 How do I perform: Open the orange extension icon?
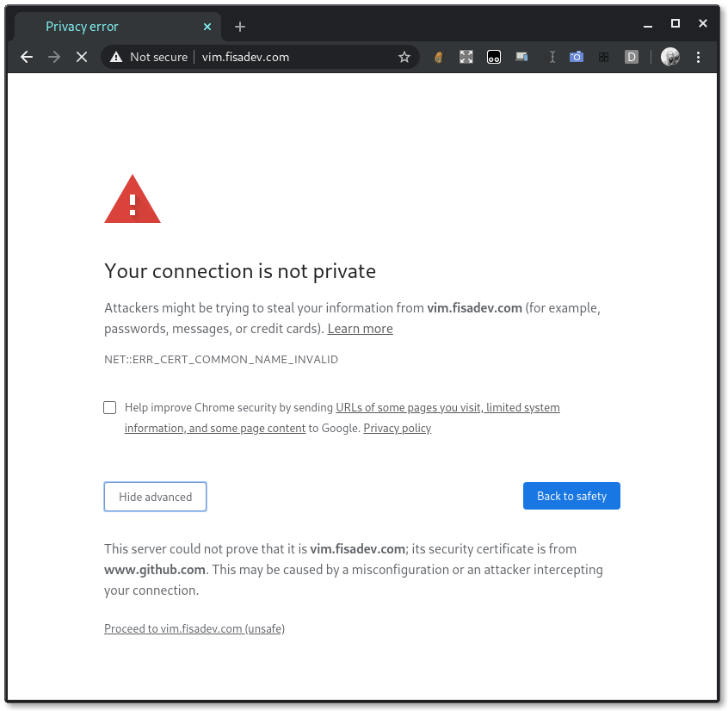click(x=438, y=57)
